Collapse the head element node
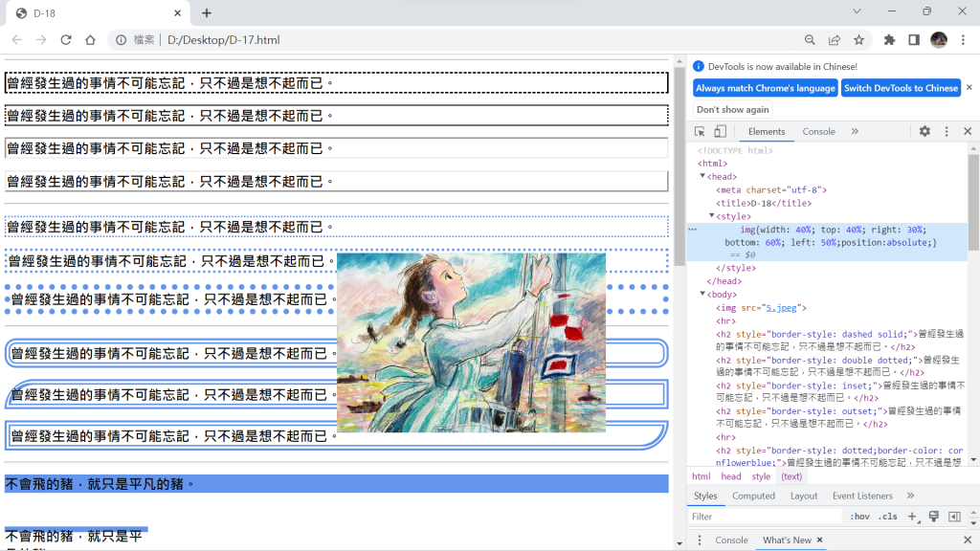This screenshot has width=980, height=551. (x=702, y=176)
